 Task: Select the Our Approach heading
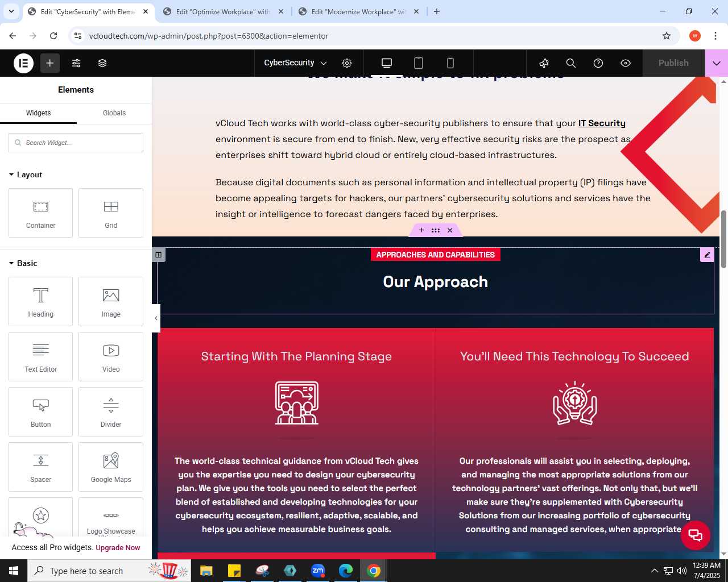[436, 282]
